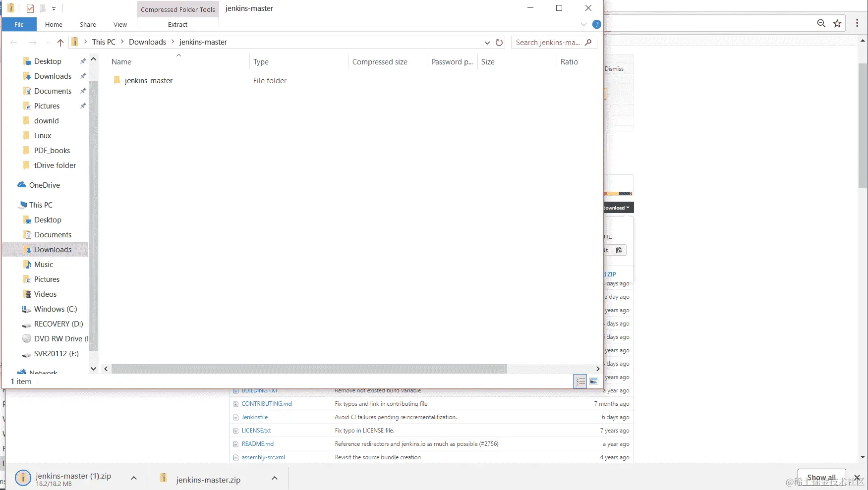The image size is (868, 490).
Task: Select the downld folder
Action: [x=46, y=121]
